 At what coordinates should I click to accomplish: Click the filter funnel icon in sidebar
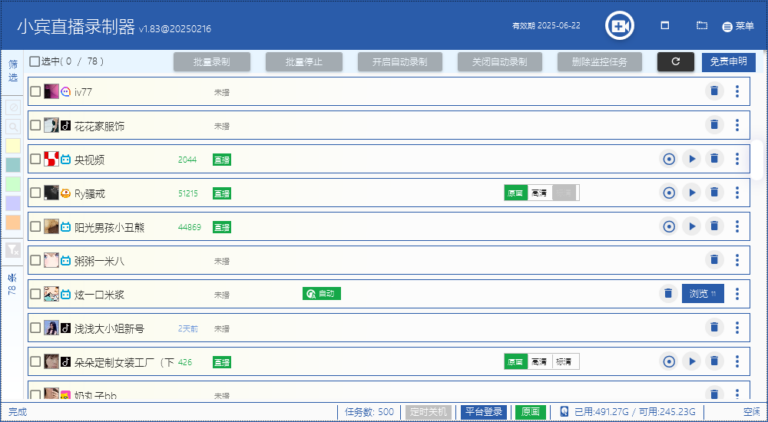(13, 250)
